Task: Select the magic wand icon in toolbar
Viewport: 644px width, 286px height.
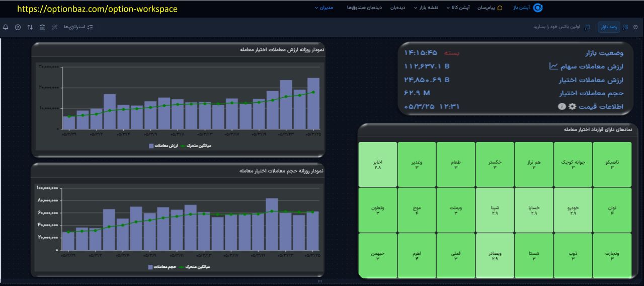Action: [x=54, y=27]
